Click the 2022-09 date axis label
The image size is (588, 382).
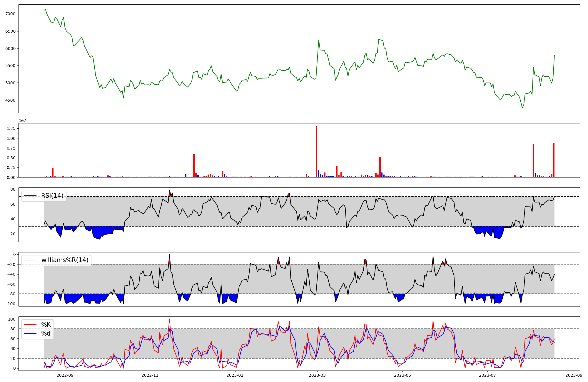coord(65,375)
